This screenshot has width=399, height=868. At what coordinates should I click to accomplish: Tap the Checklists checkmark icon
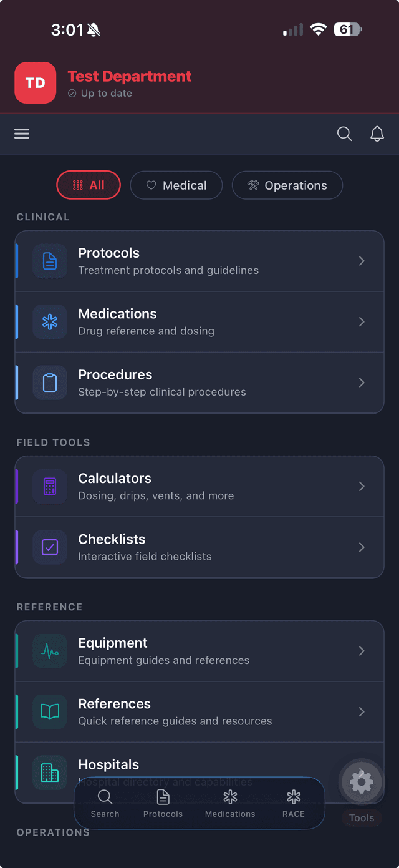click(x=49, y=547)
